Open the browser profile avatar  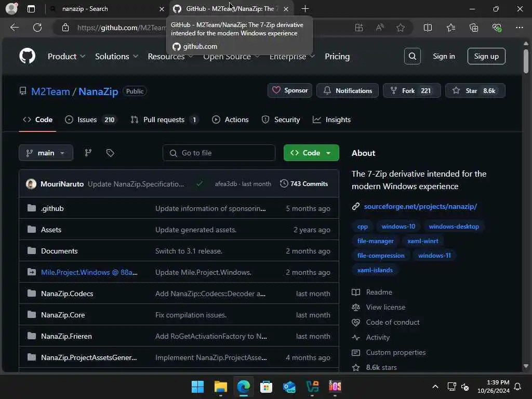11,8
